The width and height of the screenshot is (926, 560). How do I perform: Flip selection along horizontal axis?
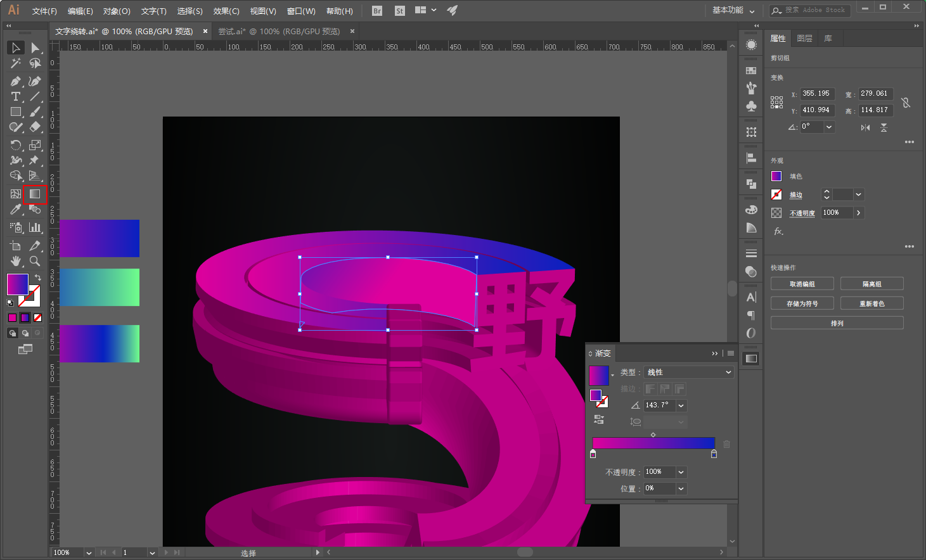[x=865, y=127]
